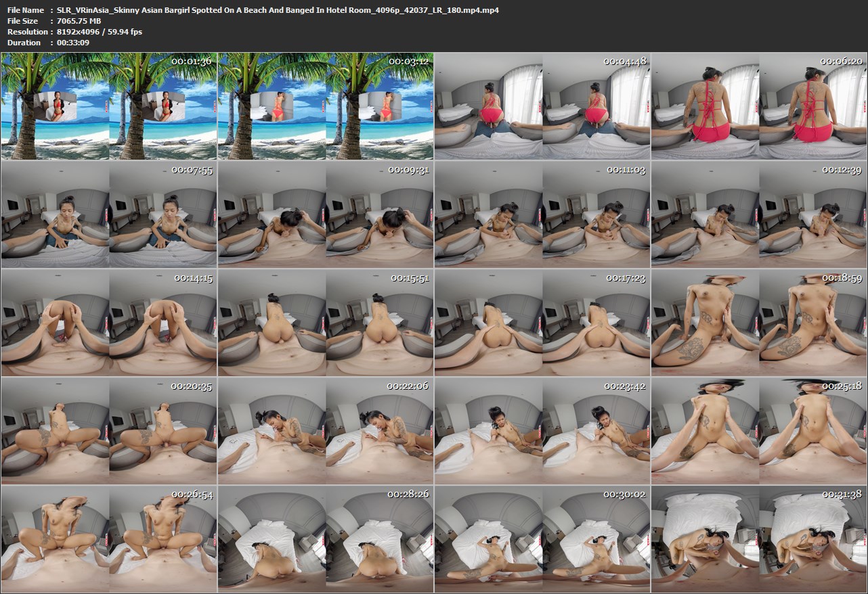Click the File Name line ending '_LR_180.mp4.mp4'
Screen dimensions: 868x594
tap(253, 10)
